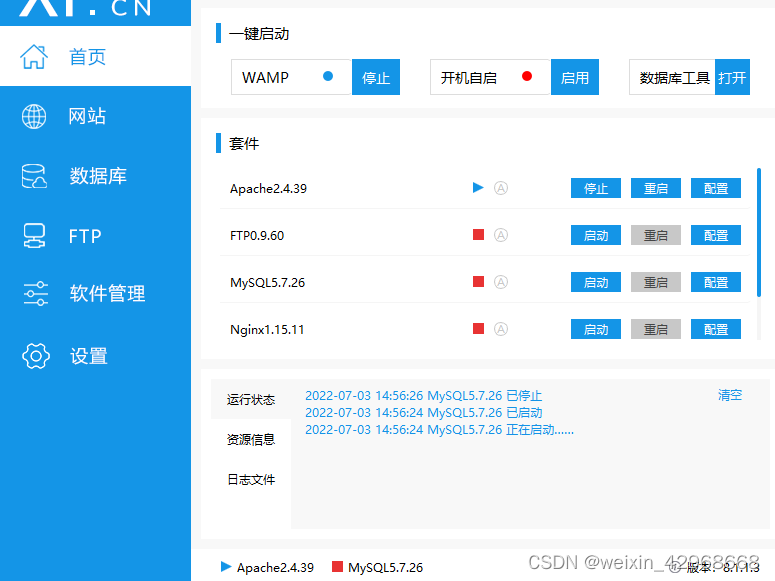
Task: Click the FTP0.9.60 red stopped indicator
Action: click(x=478, y=234)
